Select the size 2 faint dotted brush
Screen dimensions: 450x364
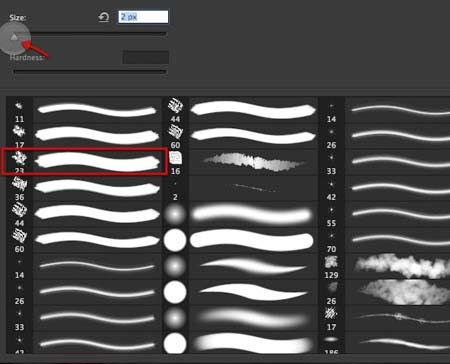[x=240, y=188]
